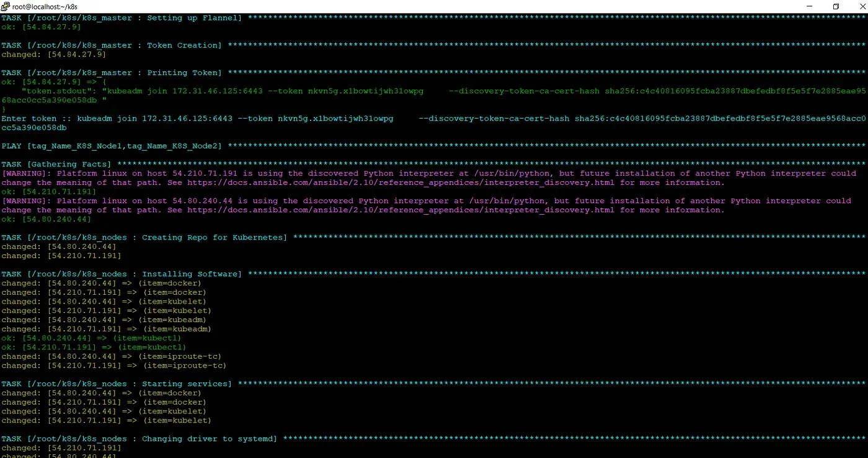
Task: Select the TASK [Gathering Facts] header
Action: tap(434, 164)
